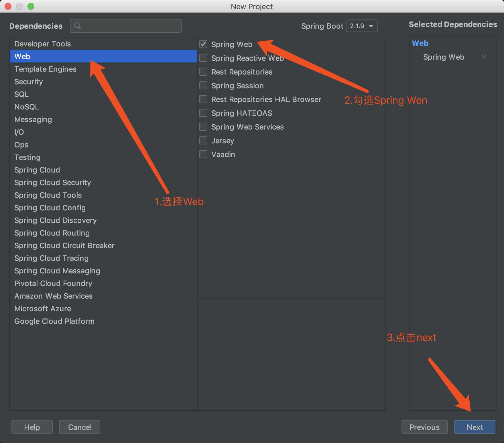
Task: Enable the Rest Repositories checkbox
Action: (203, 72)
